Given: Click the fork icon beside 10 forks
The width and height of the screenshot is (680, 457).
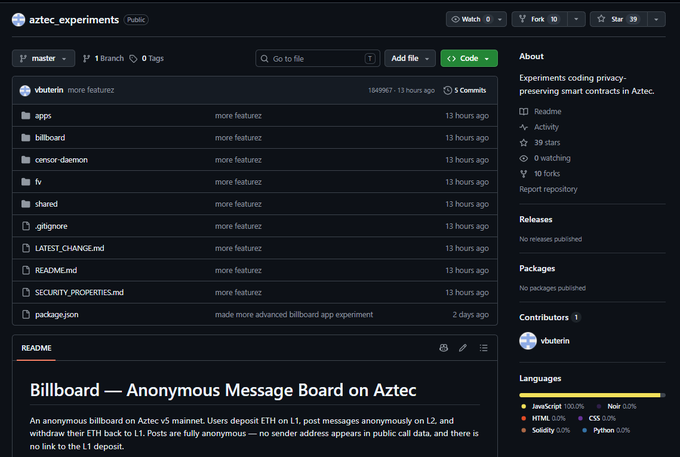Looking at the screenshot, I should pyautogui.click(x=523, y=174).
